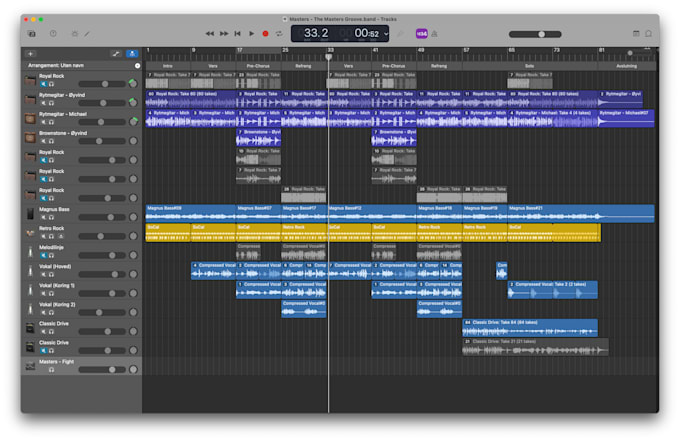Mute the Rytmegitar - Øyvind track

43,103
